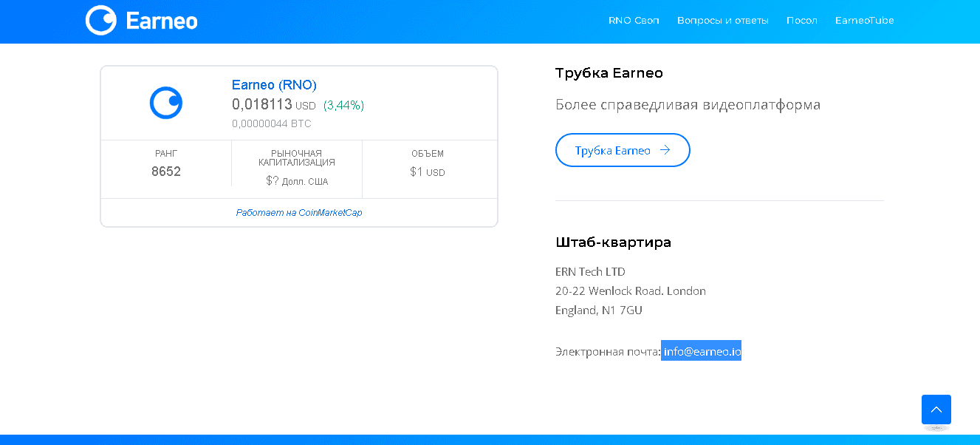Click the scroll-to-top arrow button
The width and height of the screenshot is (980, 445).
click(936, 408)
